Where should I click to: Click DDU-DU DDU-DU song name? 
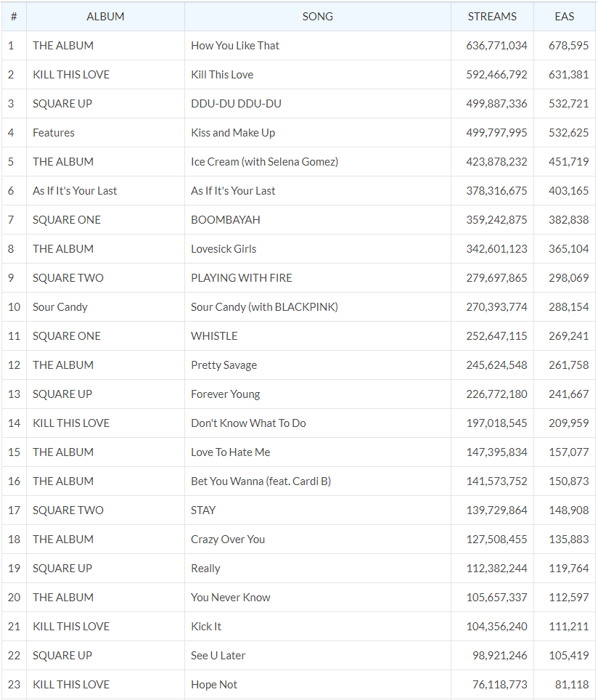tap(236, 103)
